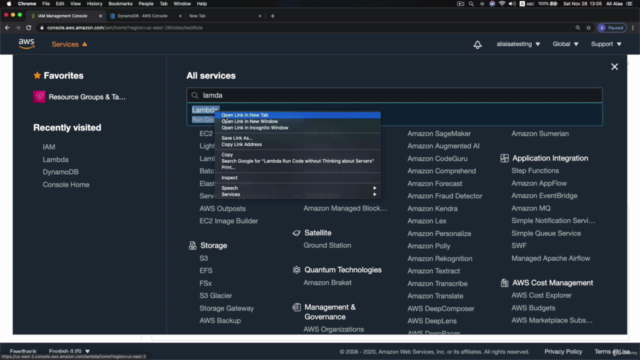The image size is (640, 360).
Task: Expand the Speech submenu
Action: click(x=298, y=188)
